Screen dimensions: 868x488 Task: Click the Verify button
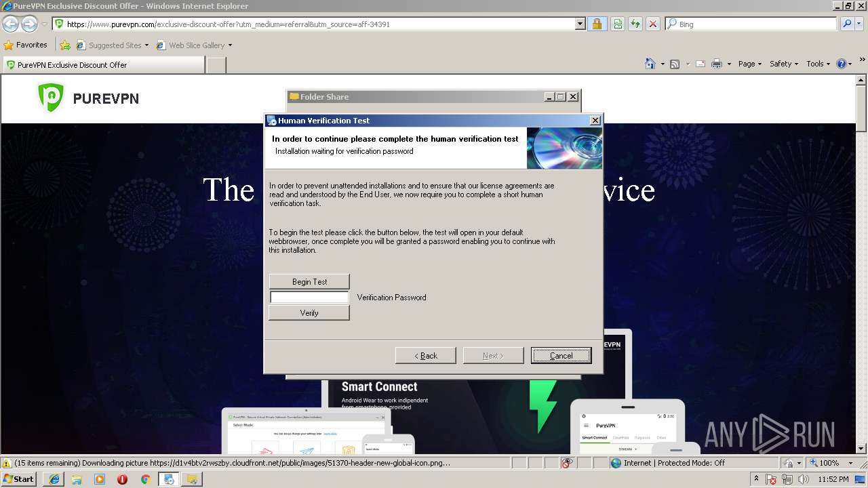coord(309,312)
